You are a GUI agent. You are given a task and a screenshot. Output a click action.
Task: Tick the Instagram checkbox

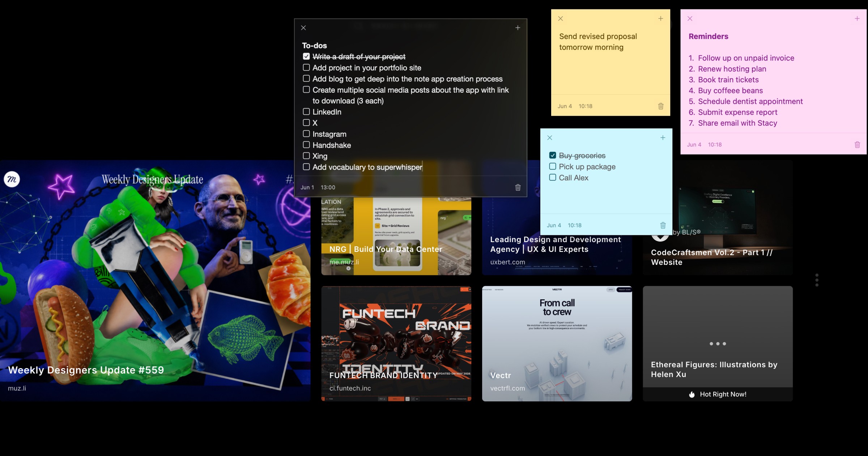tap(306, 134)
